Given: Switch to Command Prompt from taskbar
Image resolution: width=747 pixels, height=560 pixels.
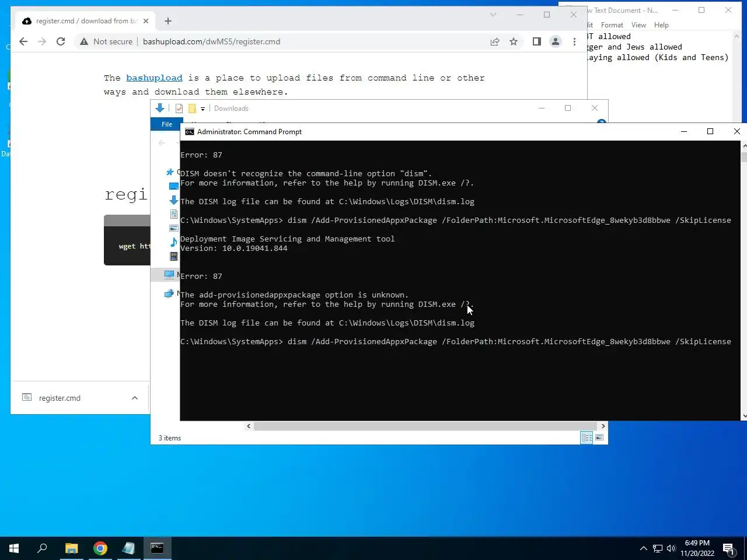Looking at the screenshot, I should (158, 548).
